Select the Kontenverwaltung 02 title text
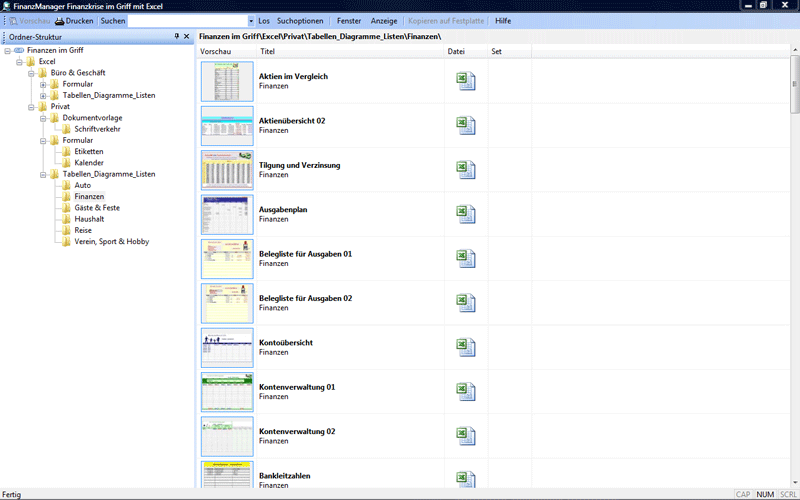 [297, 431]
